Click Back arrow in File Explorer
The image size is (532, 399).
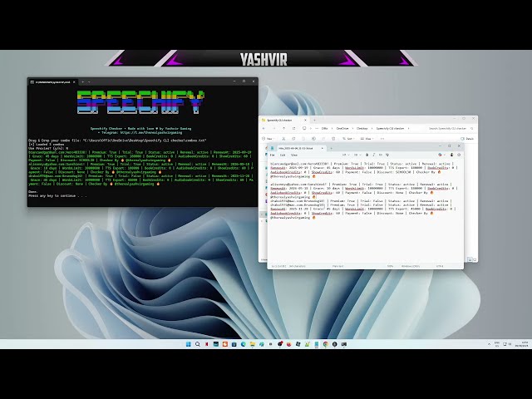pyautogui.click(x=264, y=128)
